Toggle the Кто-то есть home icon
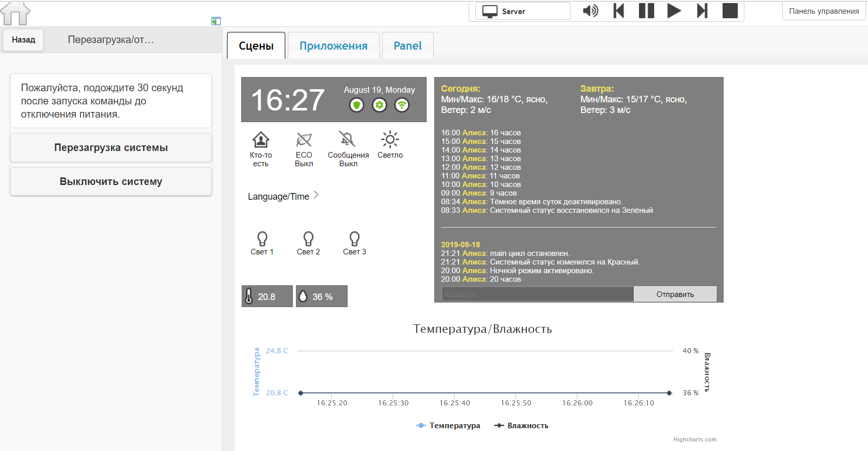The height and width of the screenshot is (451, 868). point(261,139)
